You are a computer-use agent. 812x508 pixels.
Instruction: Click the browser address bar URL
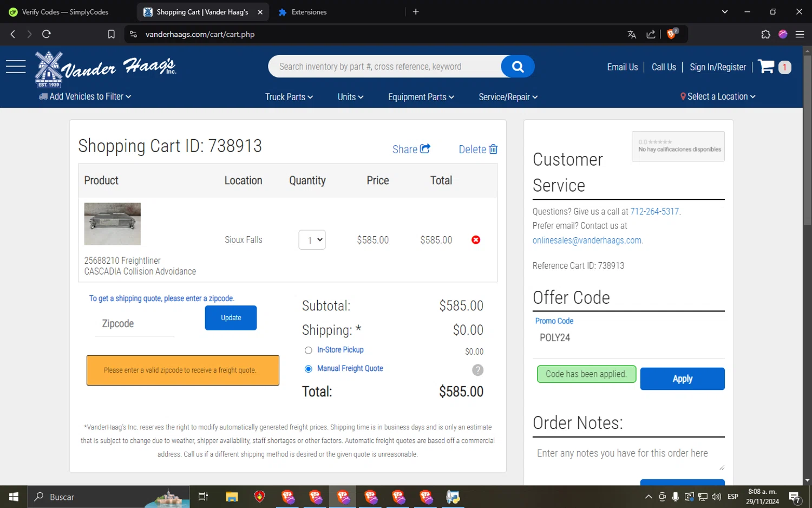[x=200, y=34]
